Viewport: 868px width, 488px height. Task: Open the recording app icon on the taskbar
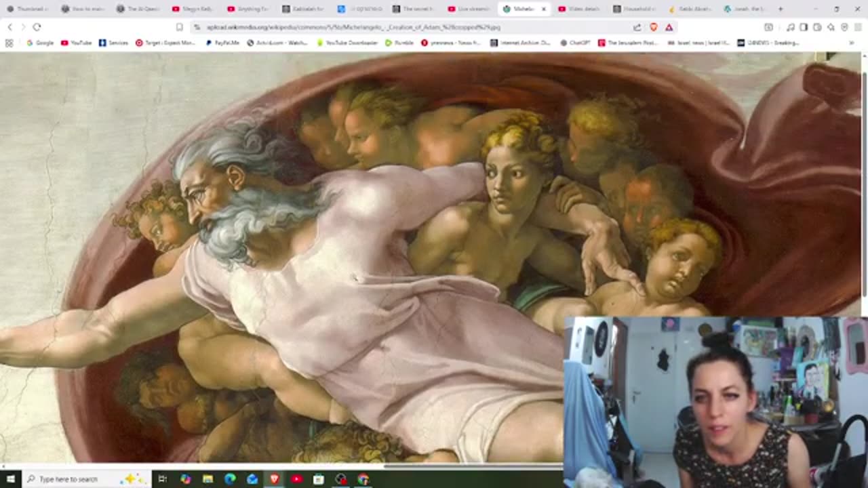(341, 479)
